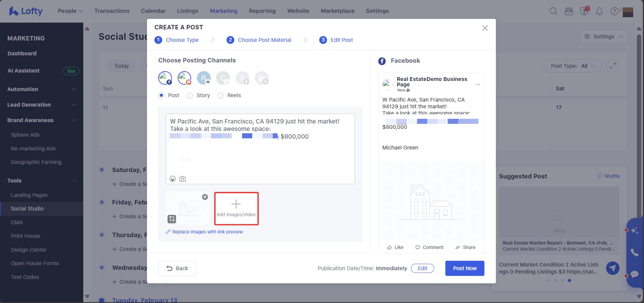
Task: Click Comment in Facebook preview
Action: 429,247
